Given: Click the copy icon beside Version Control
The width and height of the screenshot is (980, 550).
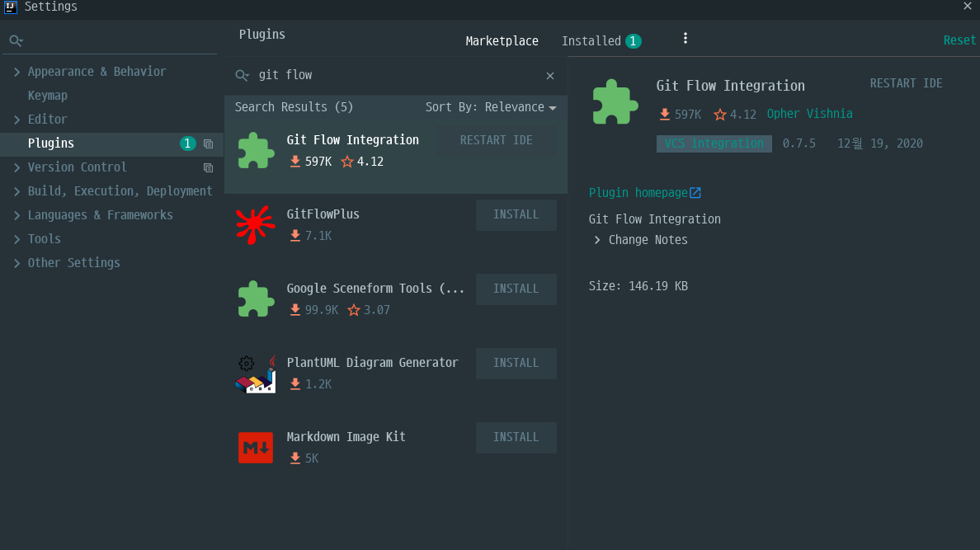Looking at the screenshot, I should click(x=208, y=167).
